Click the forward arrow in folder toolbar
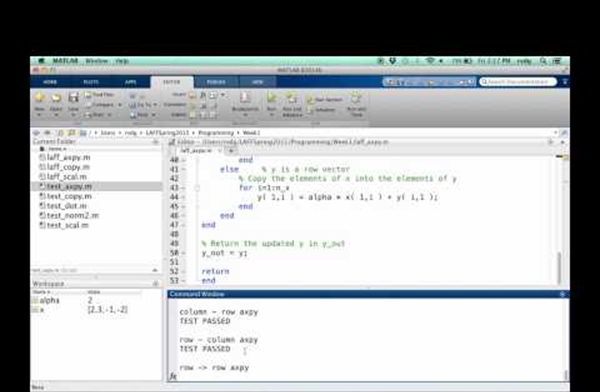Screen dimensions: 600x392 [47, 133]
